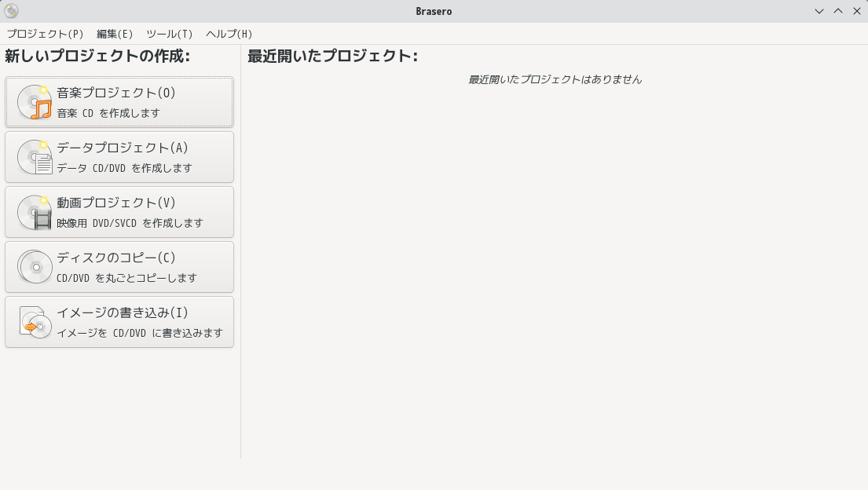Viewport: 868px width, 490px height.
Task: Open the ヘルプ(H) menu
Action: [x=229, y=34]
